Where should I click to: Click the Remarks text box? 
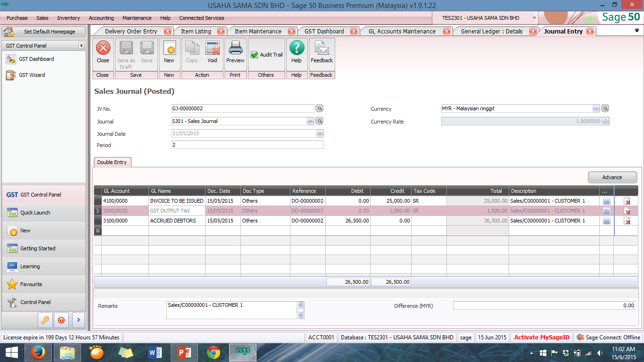231,310
